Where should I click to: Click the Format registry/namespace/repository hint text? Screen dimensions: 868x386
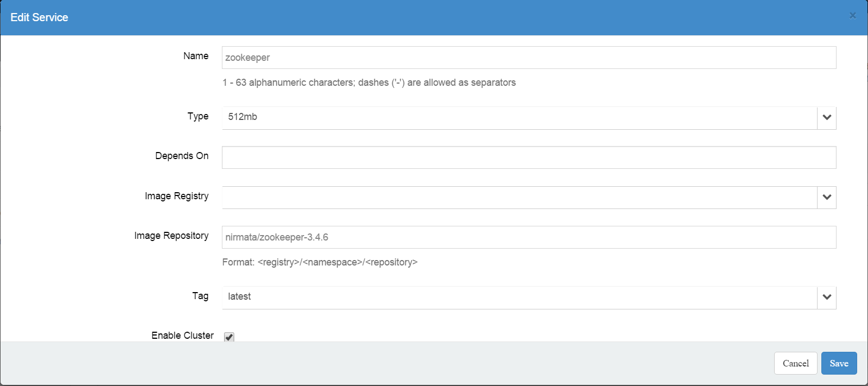click(x=320, y=262)
